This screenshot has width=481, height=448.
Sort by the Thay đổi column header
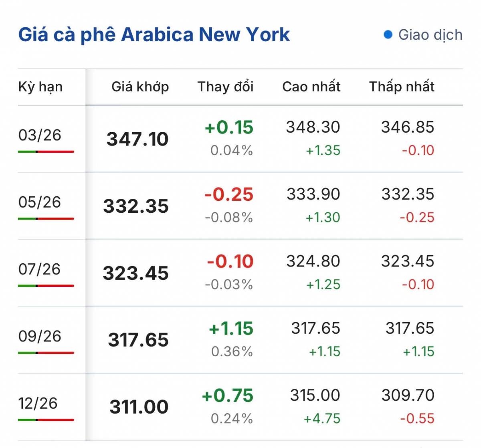click(225, 87)
